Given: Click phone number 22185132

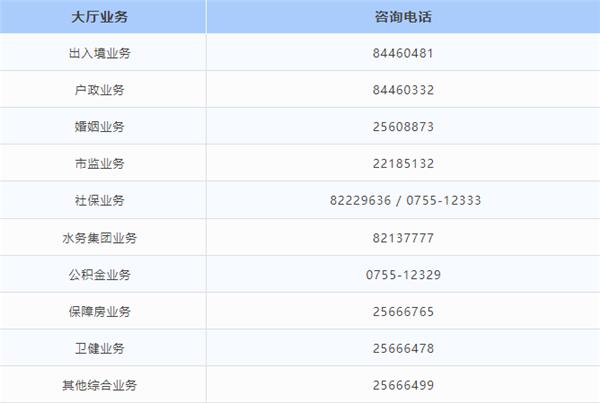Looking at the screenshot, I should (404, 164).
